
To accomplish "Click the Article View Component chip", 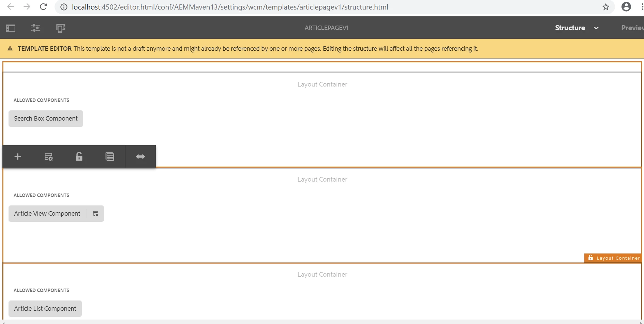I will pyautogui.click(x=47, y=214).
